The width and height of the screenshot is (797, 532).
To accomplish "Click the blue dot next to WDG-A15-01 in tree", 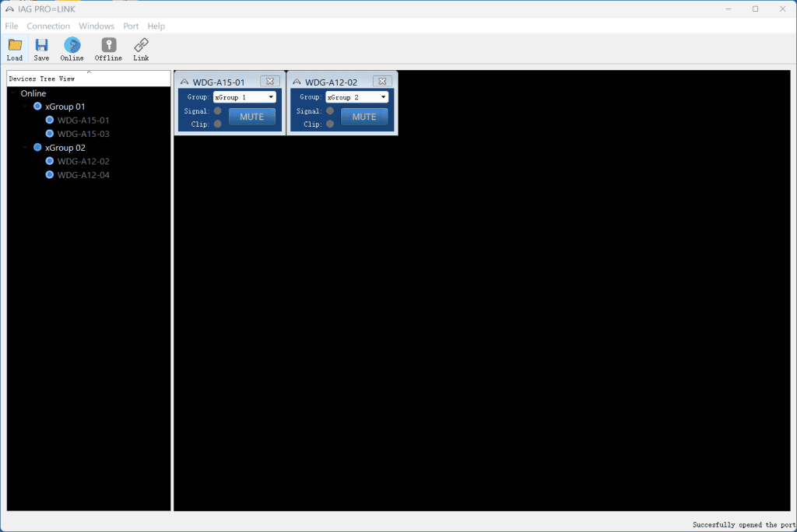I will pos(49,120).
